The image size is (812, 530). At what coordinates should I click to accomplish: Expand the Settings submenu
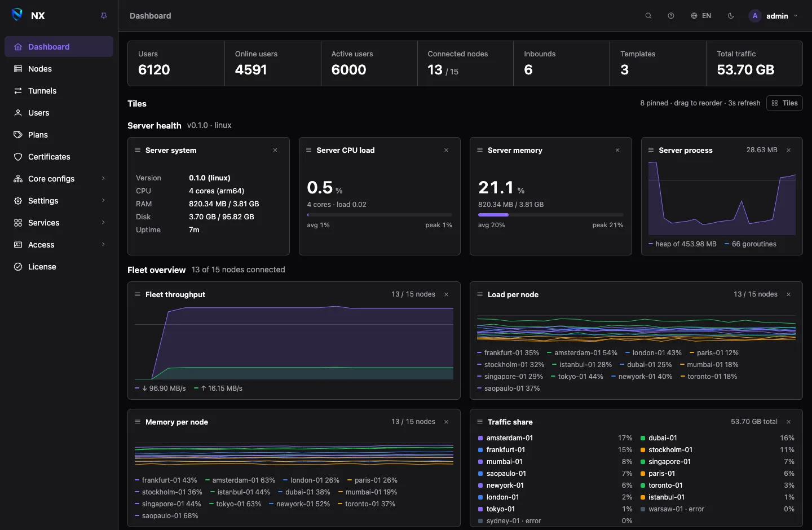pyautogui.click(x=59, y=201)
